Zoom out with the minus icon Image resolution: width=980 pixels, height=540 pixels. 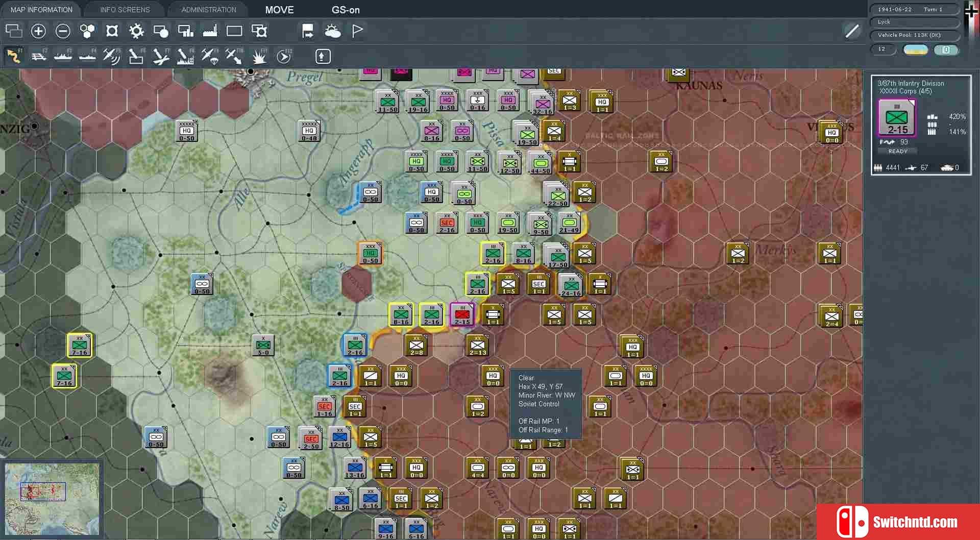(63, 31)
